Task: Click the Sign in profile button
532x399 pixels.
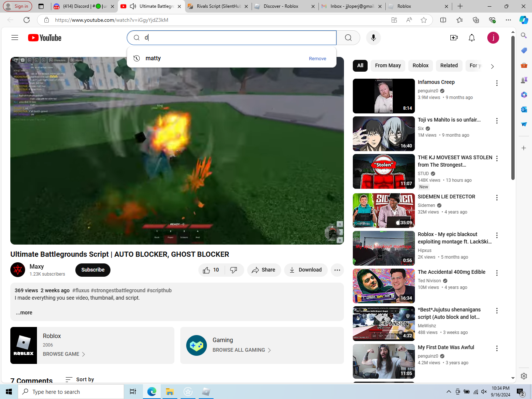Action: click(17, 6)
